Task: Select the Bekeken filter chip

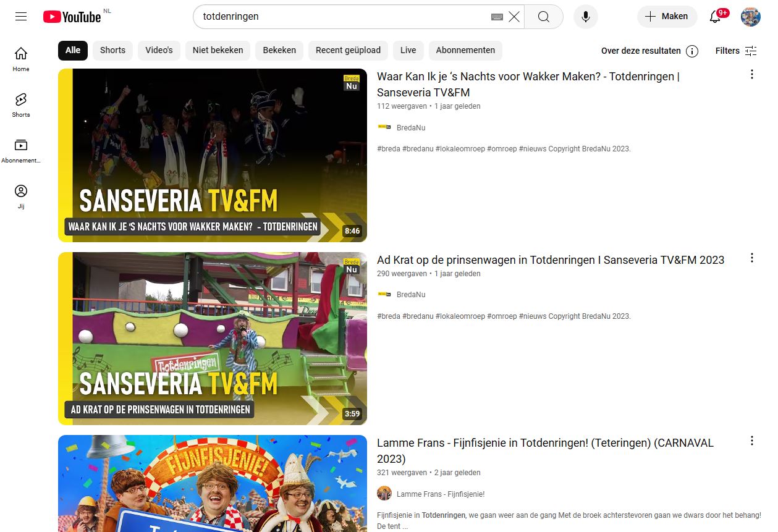Action: click(x=279, y=51)
